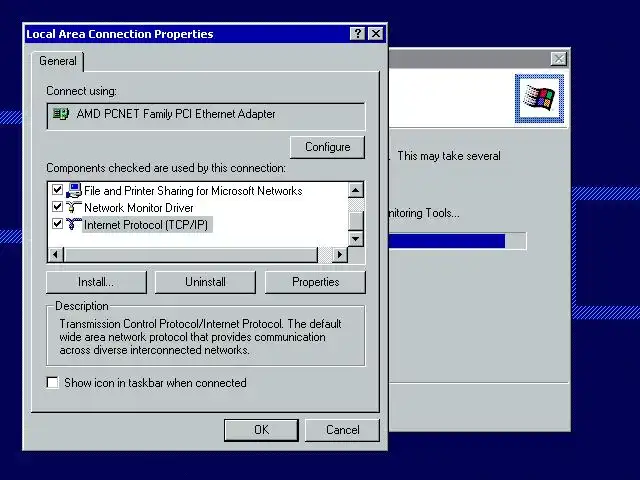Click the components list scroll up arrow
The width and height of the screenshot is (640, 480).
[x=356, y=190]
